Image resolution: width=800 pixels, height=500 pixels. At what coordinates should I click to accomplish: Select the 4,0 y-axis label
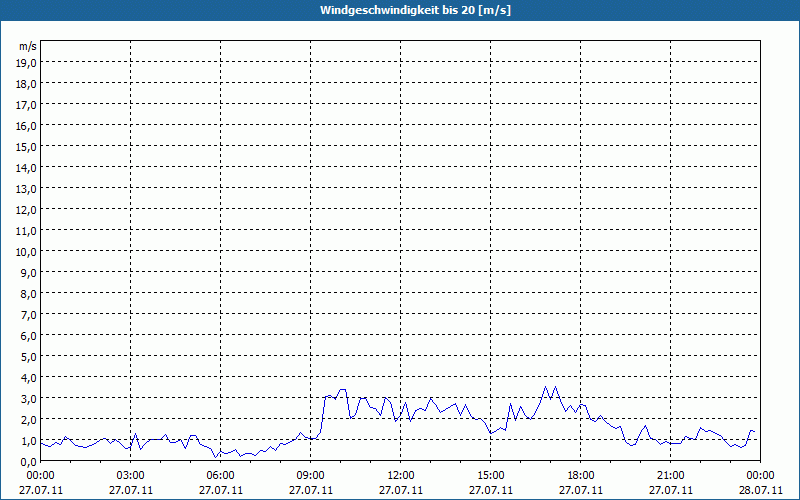tap(28, 378)
